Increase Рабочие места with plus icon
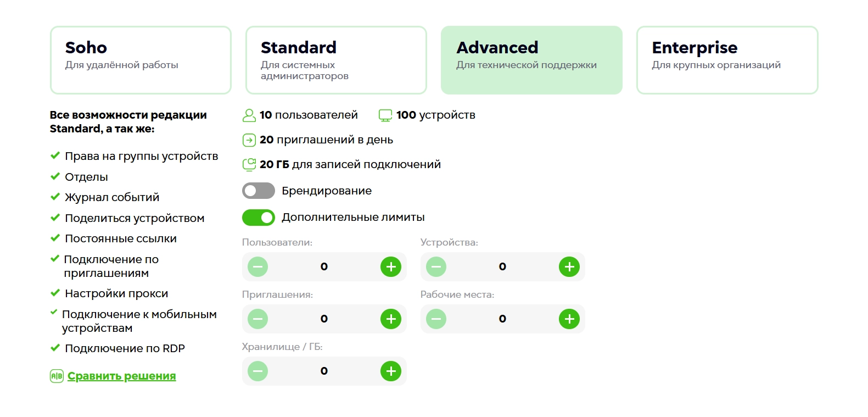Image resolution: width=868 pixels, height=417 pixels. 569,319
